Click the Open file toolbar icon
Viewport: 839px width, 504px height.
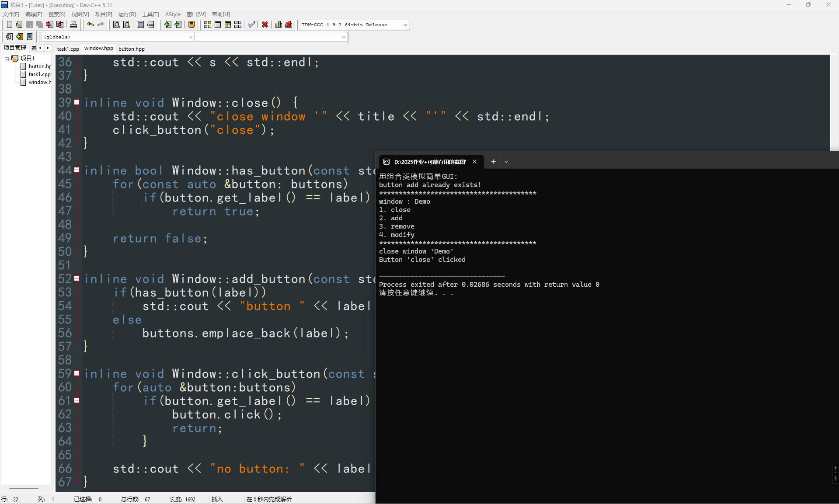19,24
